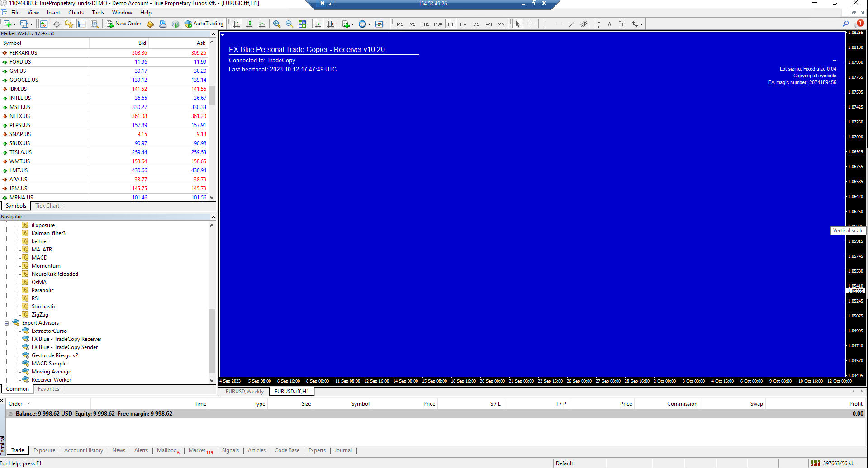Select TESLA.US in the Market Watch list
This screenshot has width=868, height=468.
(x=20, y=152)
